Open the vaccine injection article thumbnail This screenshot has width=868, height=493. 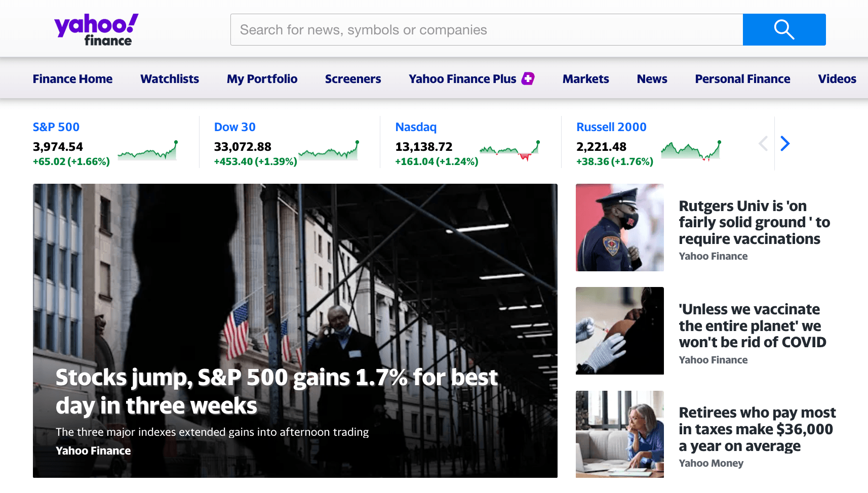point(619,331)
